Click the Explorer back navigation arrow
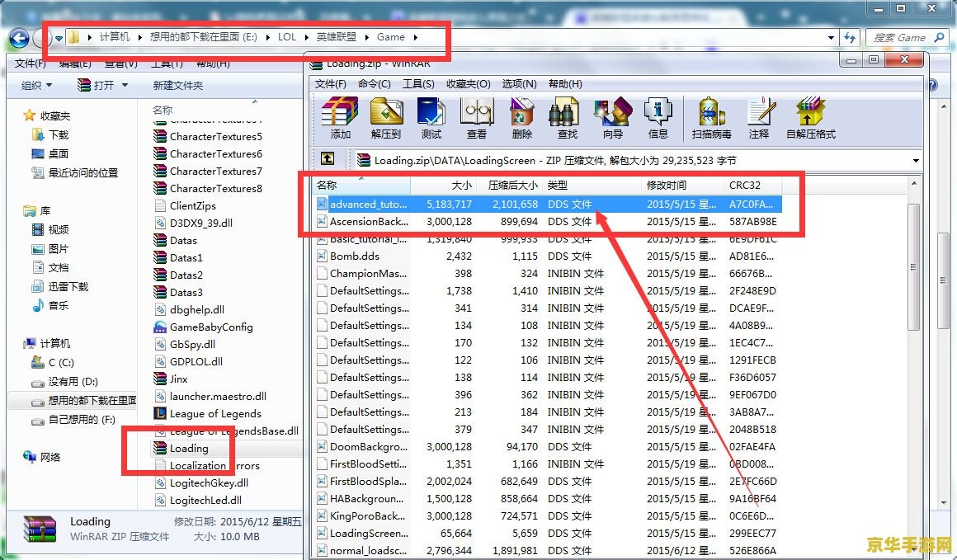 click(20, 39)
